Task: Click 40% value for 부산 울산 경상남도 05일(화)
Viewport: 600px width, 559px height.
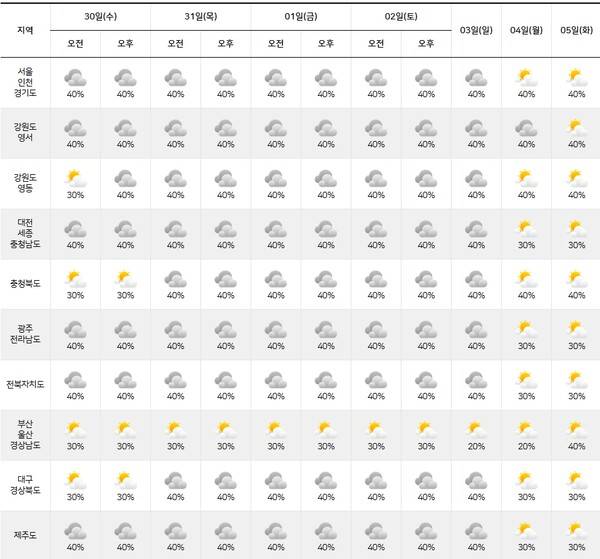Action: 576,447
